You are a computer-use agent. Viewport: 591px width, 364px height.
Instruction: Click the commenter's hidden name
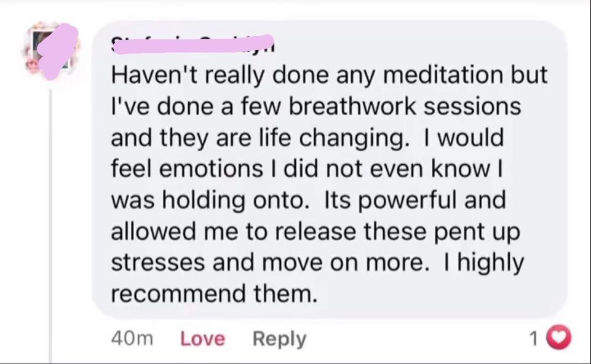pyautogui.click(x=191, y=44)
